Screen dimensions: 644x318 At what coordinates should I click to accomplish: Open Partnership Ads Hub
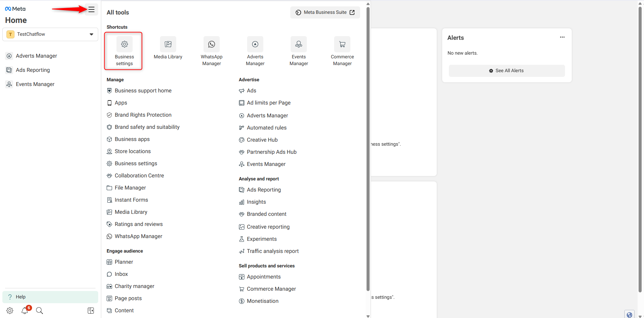268,152
